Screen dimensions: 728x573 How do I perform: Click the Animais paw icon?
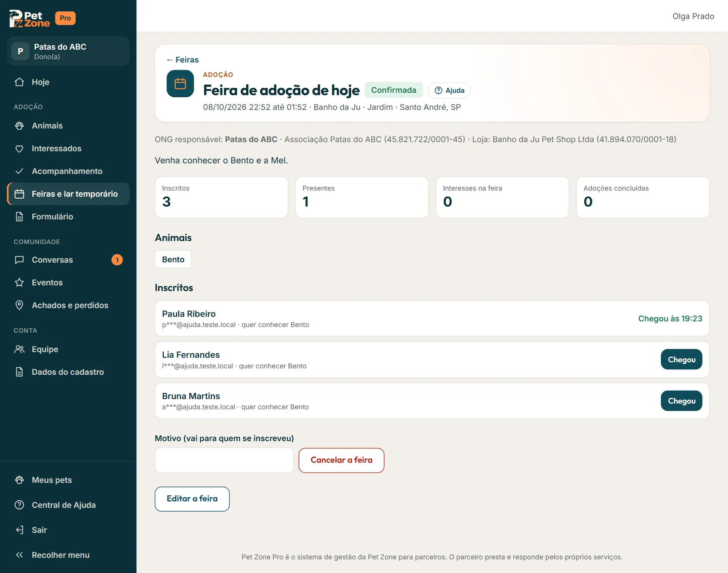(19, 126)
